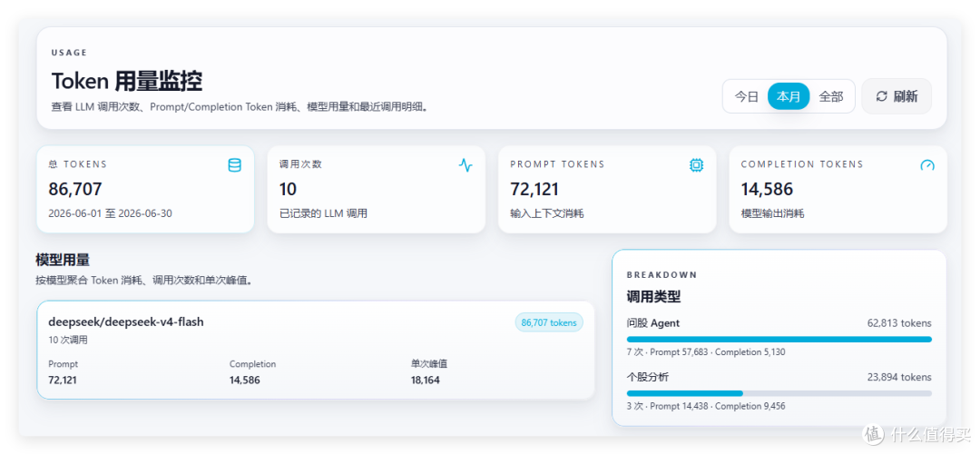
Task: Click the date range 2026-06-01 至 2026-06-30
Action: (x=110, y=213)
